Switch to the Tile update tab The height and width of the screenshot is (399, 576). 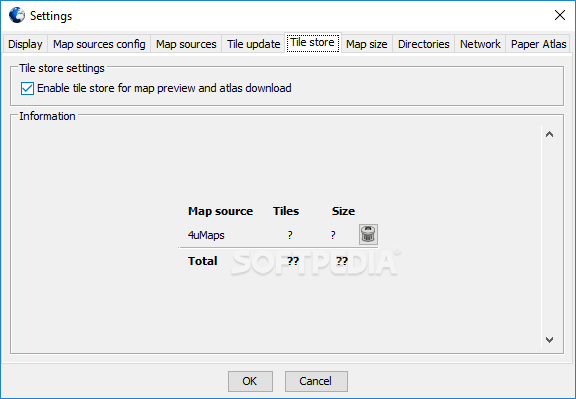253,44
